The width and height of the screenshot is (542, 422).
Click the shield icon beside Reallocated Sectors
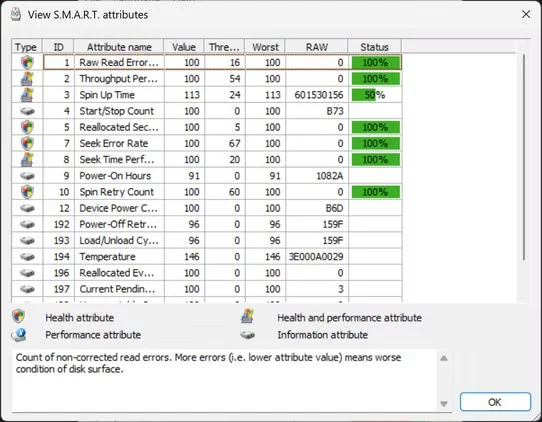(27, 127)
